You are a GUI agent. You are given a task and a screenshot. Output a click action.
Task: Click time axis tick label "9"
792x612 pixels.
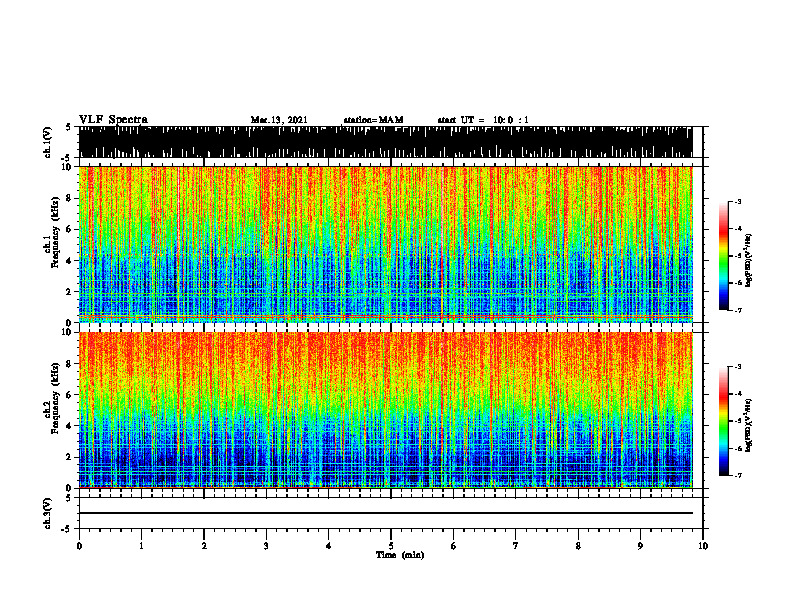point(640,546)
